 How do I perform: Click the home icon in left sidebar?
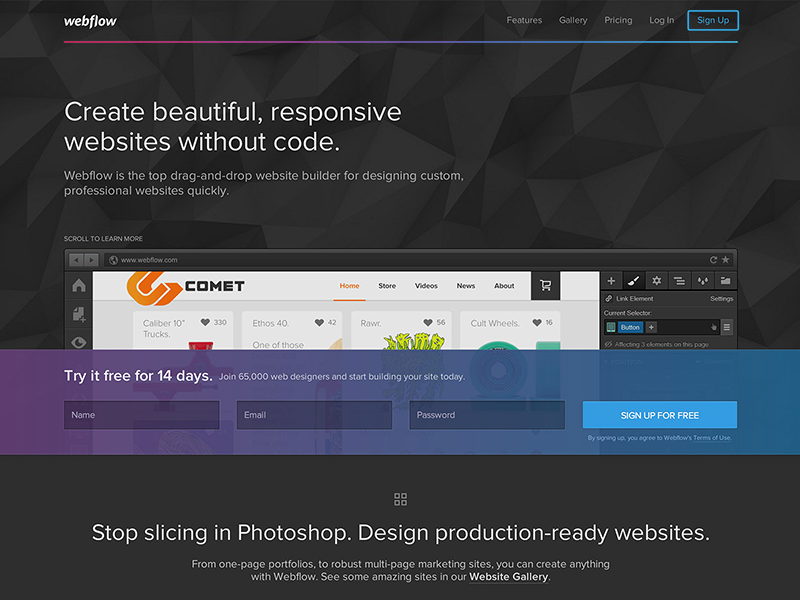pos(79,285)
